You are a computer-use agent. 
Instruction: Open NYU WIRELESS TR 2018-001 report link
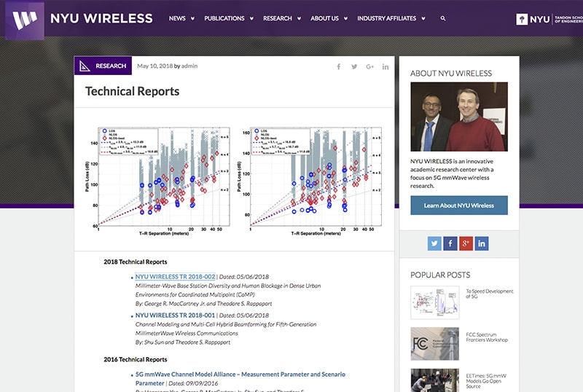(175, 315)
